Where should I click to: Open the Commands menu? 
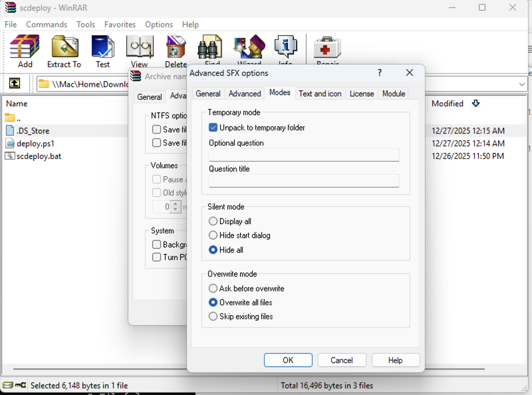pos(47,25)
